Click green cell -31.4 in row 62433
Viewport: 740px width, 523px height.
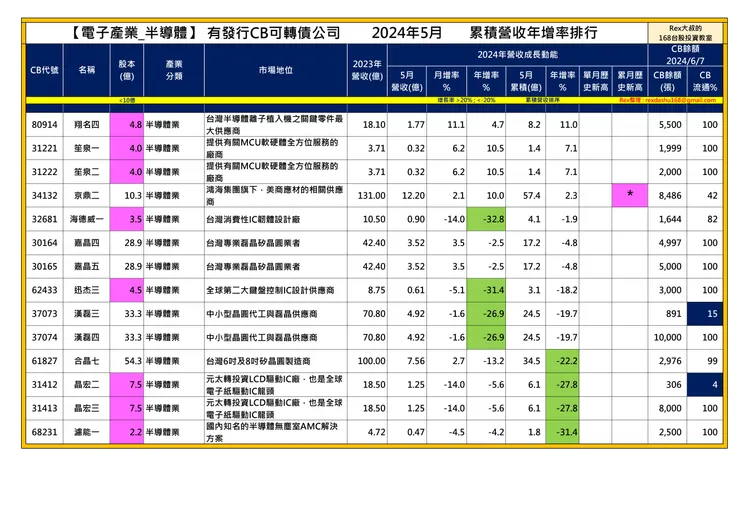click(486, 290)
